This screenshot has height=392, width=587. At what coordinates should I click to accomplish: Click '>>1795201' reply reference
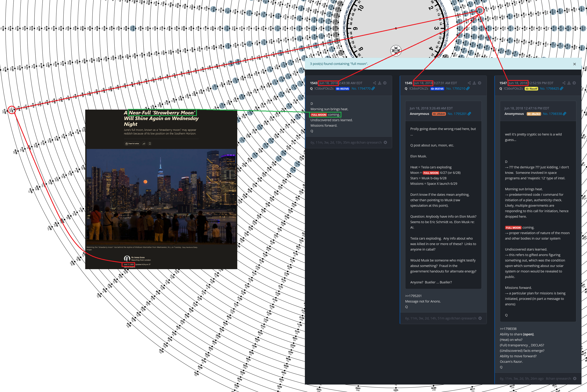(413, 296)
